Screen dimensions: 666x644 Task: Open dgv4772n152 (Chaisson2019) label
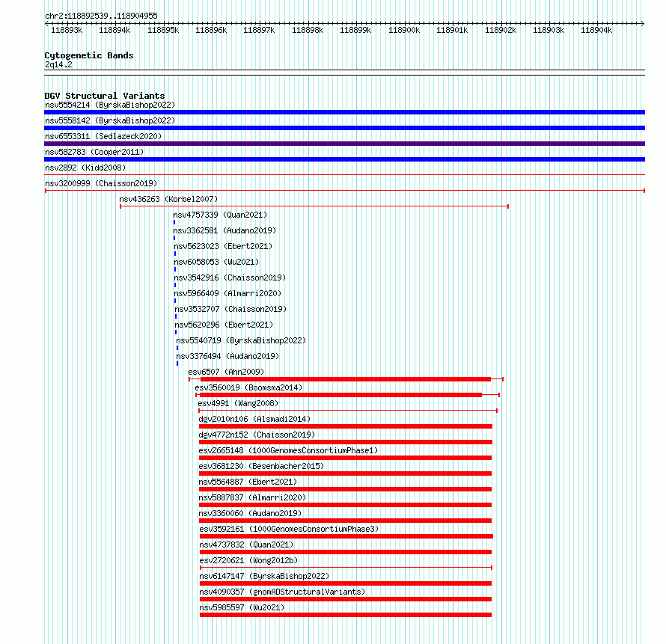(257, 435)
